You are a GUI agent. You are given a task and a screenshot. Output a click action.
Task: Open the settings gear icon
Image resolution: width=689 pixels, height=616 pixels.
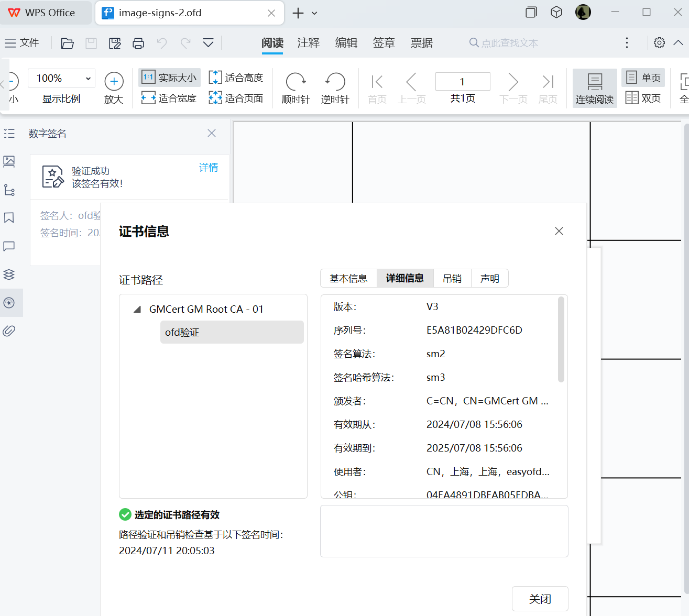point(659,43)
